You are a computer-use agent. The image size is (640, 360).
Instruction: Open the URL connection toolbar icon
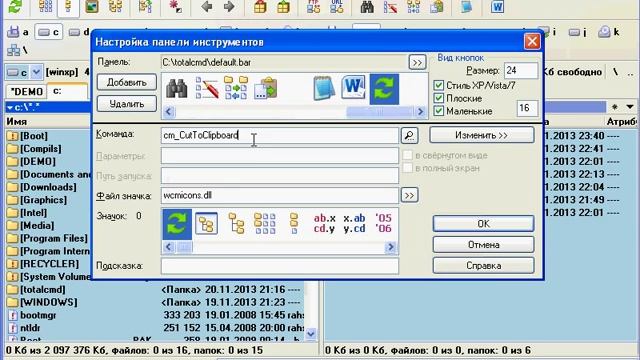point(337,7)
